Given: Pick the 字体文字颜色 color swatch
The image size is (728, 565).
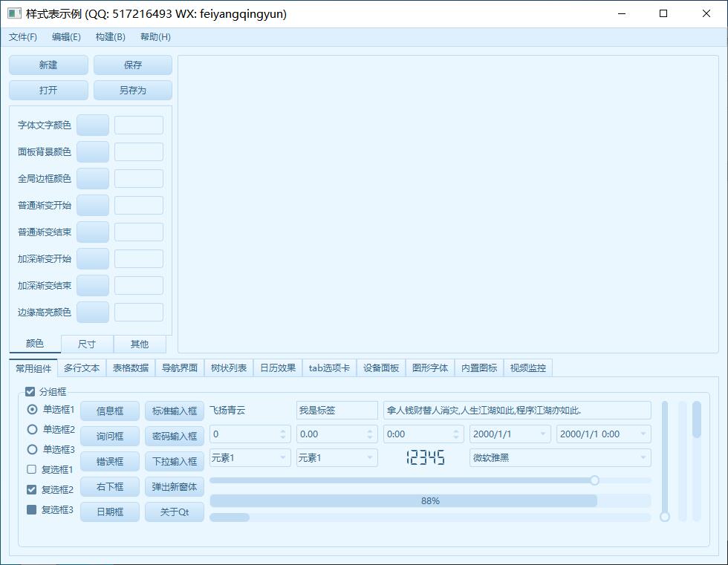Looking at the screenshot, I should click(x=93, y=125).
